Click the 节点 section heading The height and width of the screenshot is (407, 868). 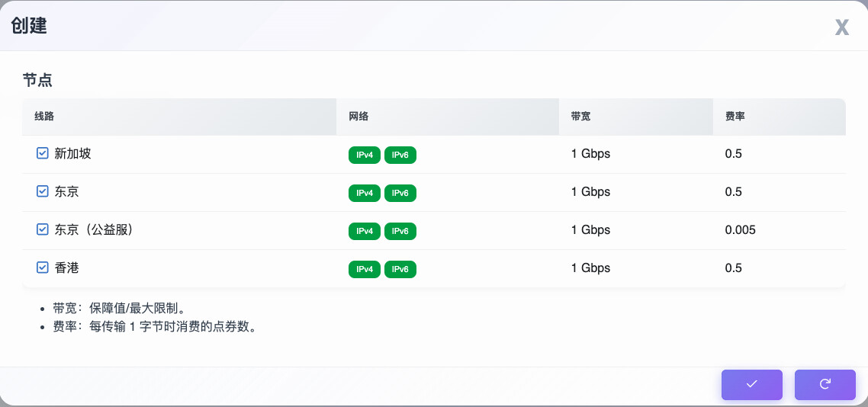pos(37,79)
